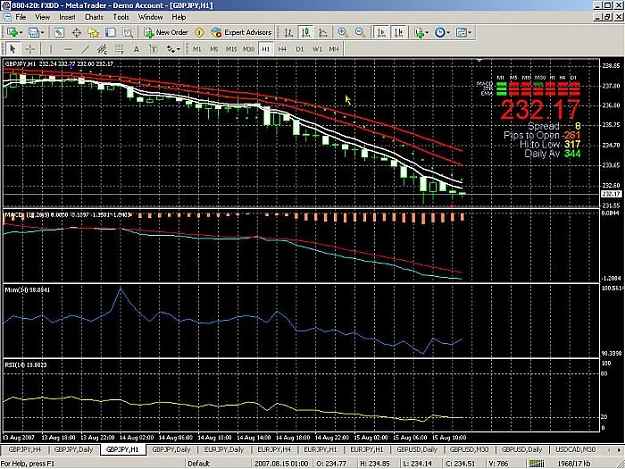Image resolution: width=625 pixels, height=469 pixels.
Task: Click the New Chart toolbar icon
Action: (x=12, y=32)
